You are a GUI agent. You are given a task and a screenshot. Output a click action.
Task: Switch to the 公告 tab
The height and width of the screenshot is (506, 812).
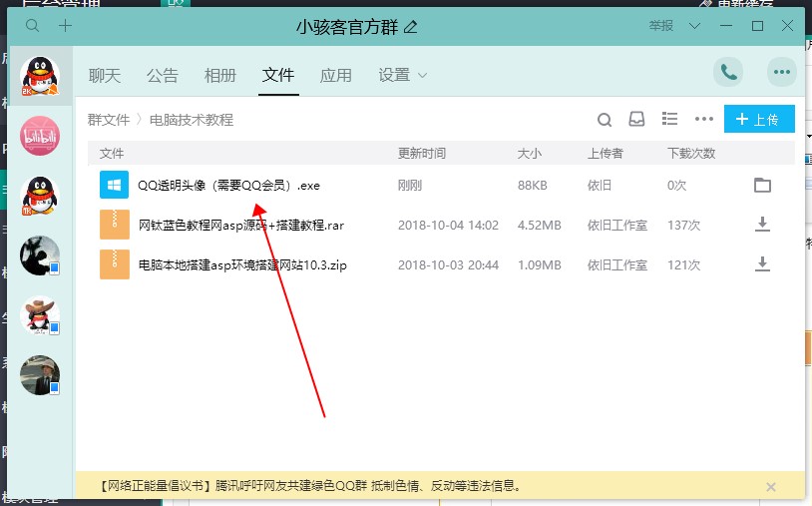tap(162, 76)
